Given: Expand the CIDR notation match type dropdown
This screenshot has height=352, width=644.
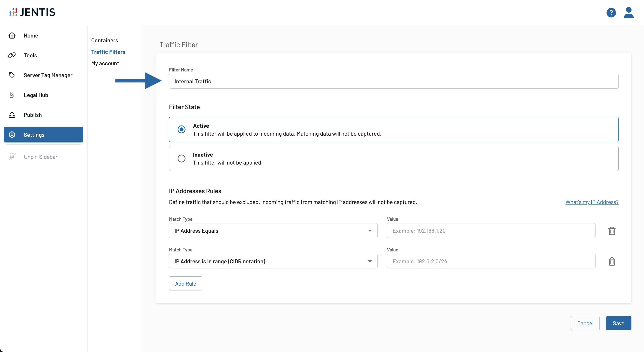Looking at the screenshot, I should (x=273, y=261).
